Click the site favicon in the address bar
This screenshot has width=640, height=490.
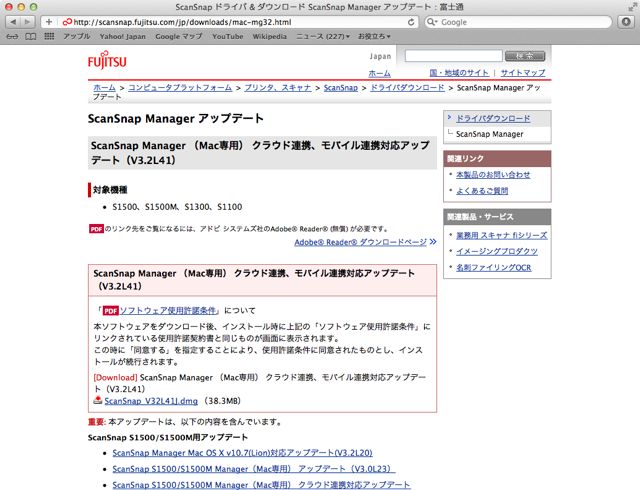(x=67, y=22)
